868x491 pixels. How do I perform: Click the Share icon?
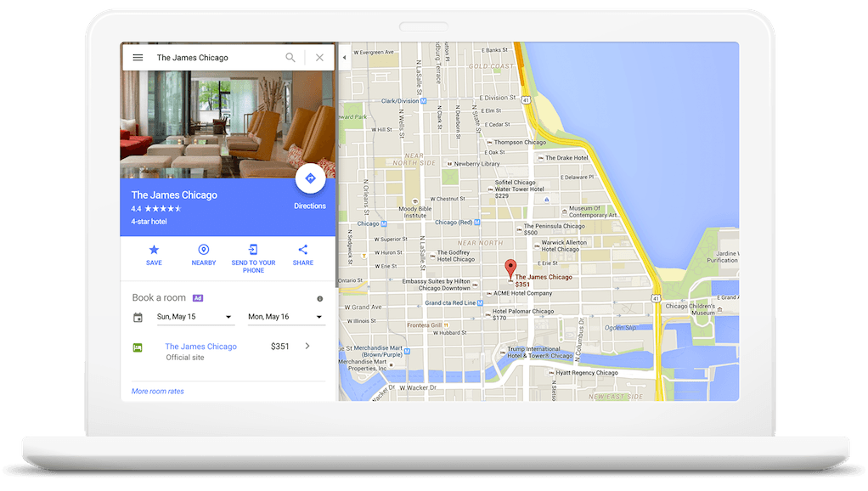pyautogui.click(x=303, y=250)
